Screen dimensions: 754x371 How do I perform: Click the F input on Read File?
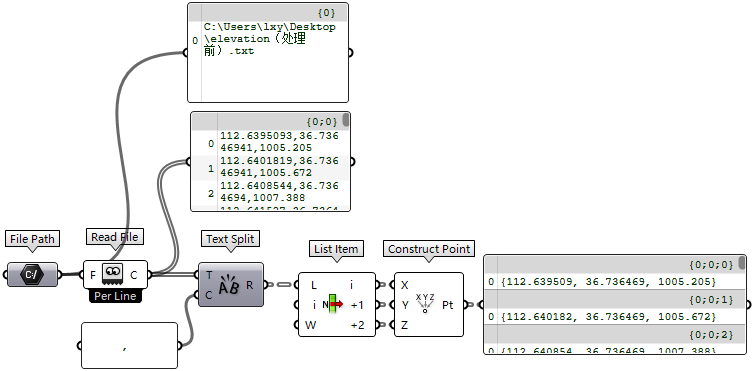(x=93, y=275)
